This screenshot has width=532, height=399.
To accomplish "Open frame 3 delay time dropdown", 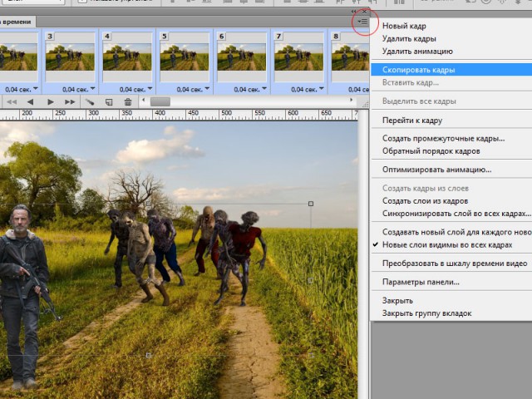I will [x=92, y=89].
